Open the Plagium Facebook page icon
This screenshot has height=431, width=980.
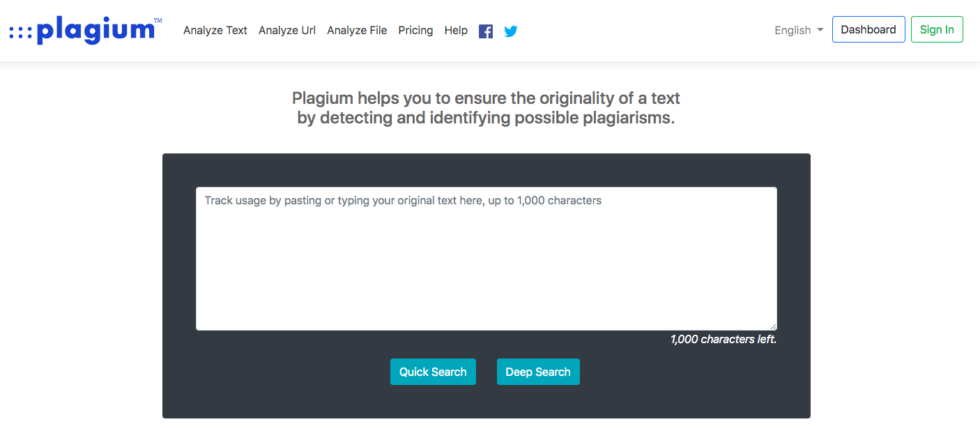(486, 31)
